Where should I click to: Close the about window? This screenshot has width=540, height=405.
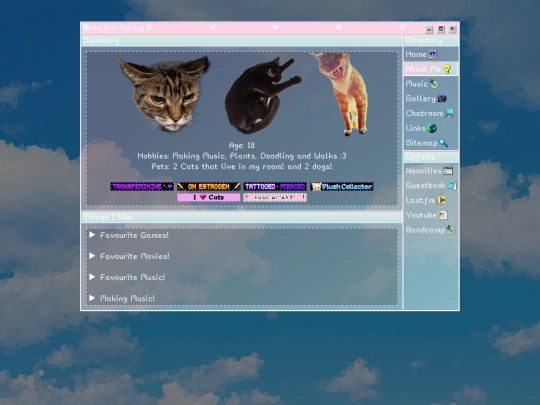[x=453, y=29]
